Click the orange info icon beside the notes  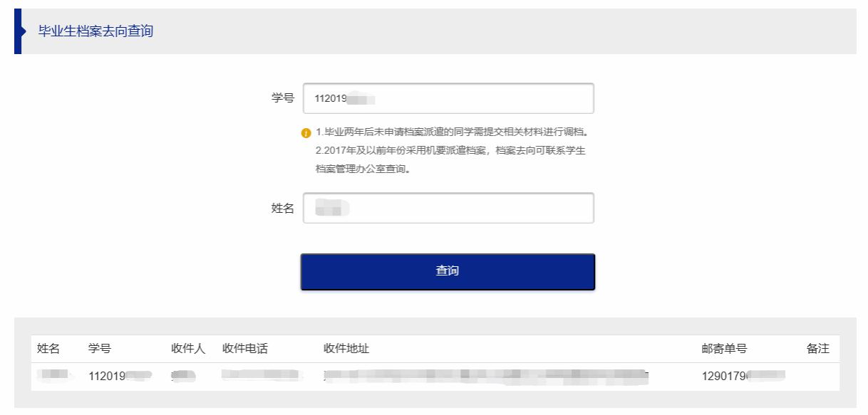[x=306, y=133]
